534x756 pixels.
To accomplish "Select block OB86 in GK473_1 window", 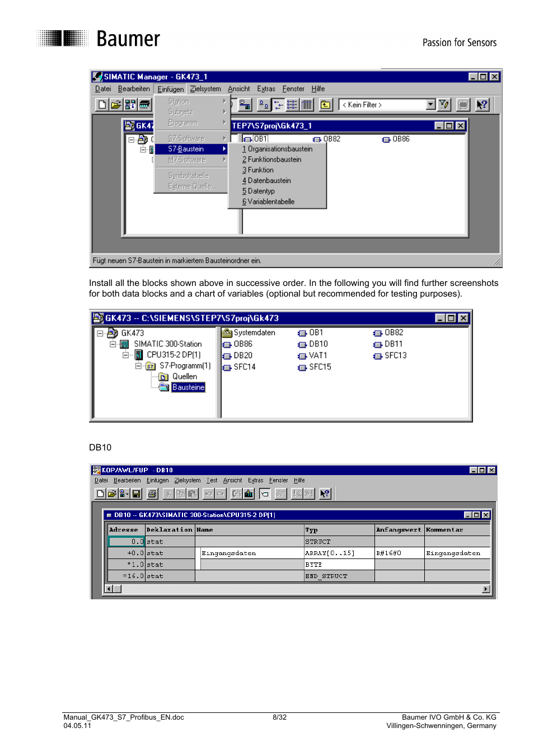I will tap(396, 139).
